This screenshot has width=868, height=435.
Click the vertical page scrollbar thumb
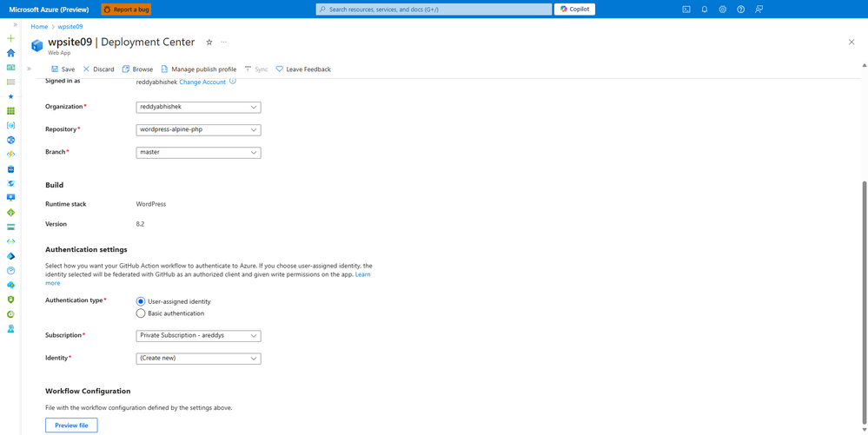point(865,303)
